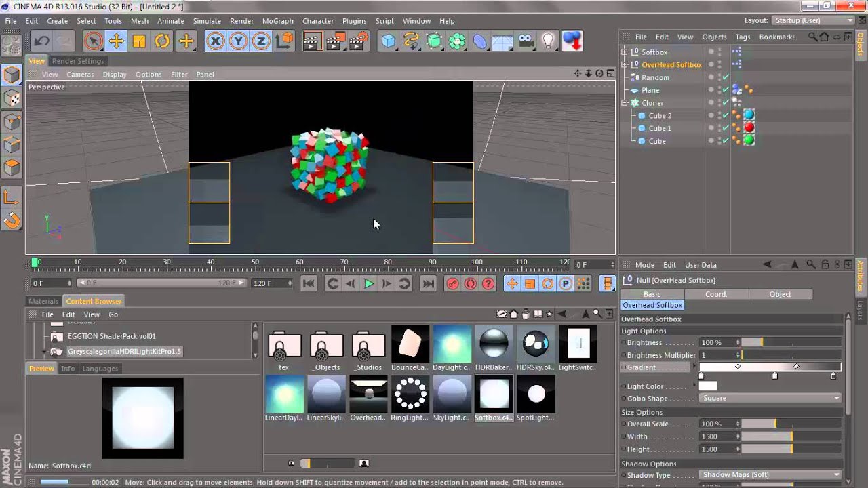Click the Width value field 1500
Image resolution: width=868 pixels, height=488 pixels.
click(x=717, y=436)
